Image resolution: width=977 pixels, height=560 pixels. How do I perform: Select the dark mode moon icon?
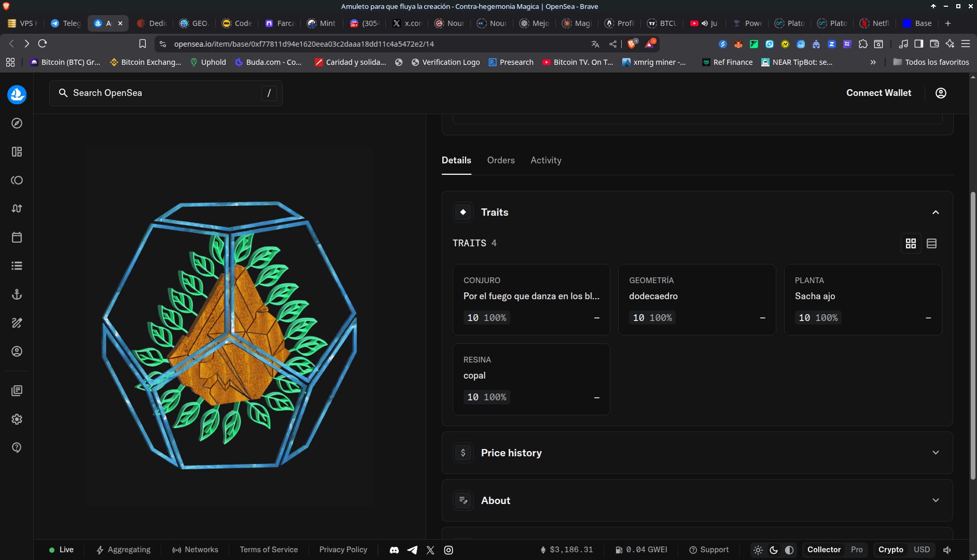[774, 550]
